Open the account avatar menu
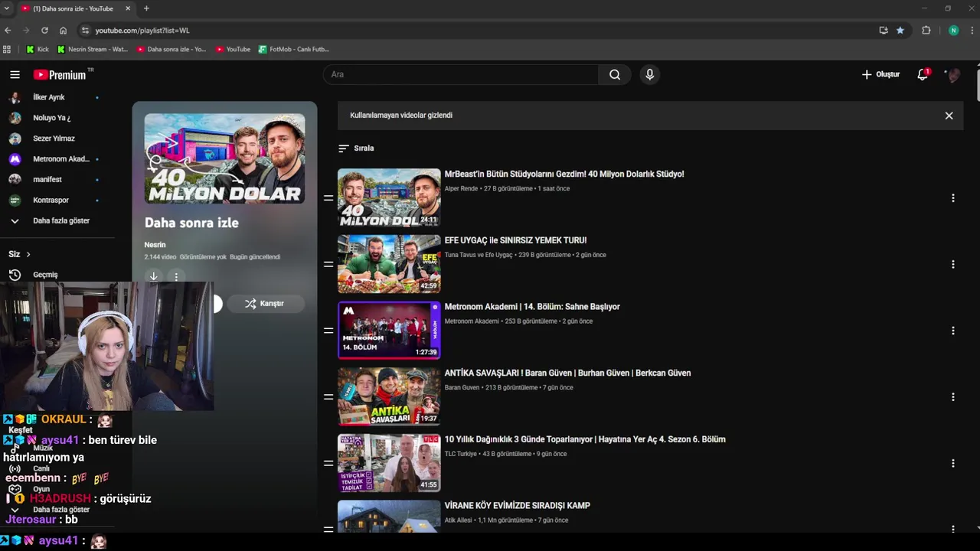The image size is (980, 551). pos(952,74)
